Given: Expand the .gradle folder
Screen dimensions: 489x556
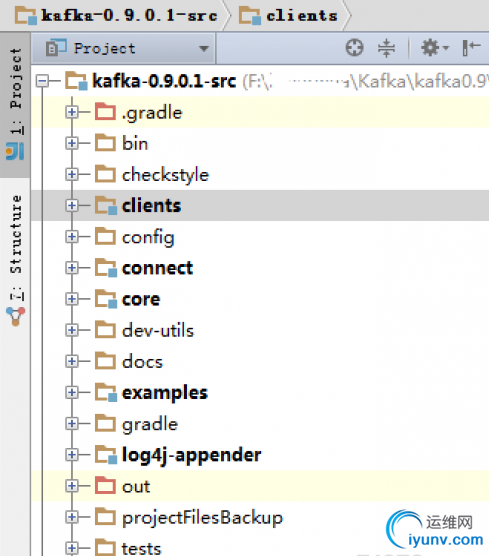Looking at the screenshot, I should tap(72, 112).
